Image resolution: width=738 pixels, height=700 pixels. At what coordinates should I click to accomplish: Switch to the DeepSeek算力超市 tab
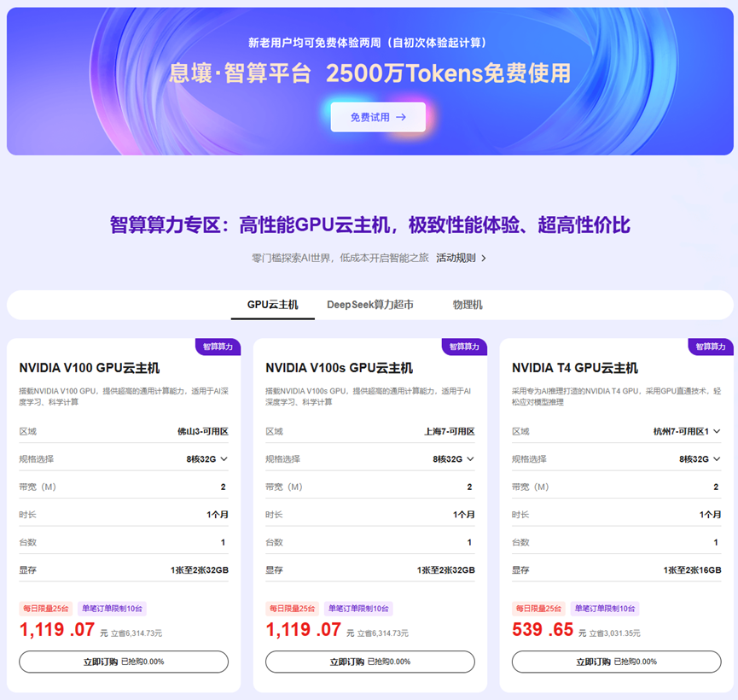tap(370, 305)
